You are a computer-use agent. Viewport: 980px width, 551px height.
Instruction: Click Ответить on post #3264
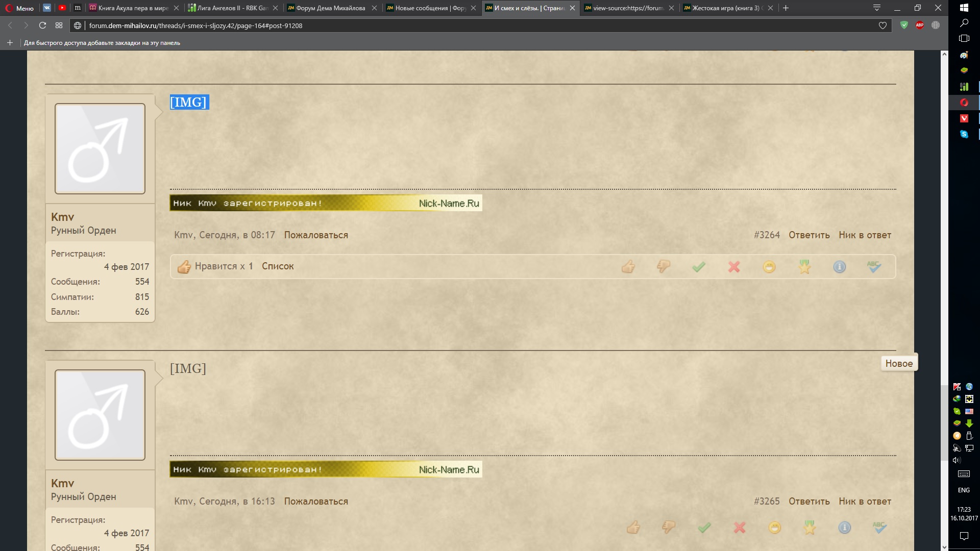point(809,235)
